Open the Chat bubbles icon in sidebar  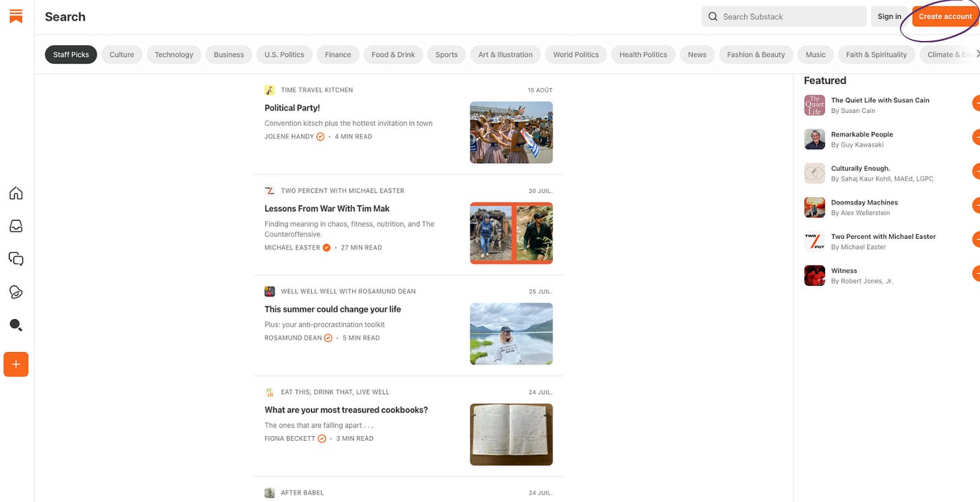coord(16,258)
